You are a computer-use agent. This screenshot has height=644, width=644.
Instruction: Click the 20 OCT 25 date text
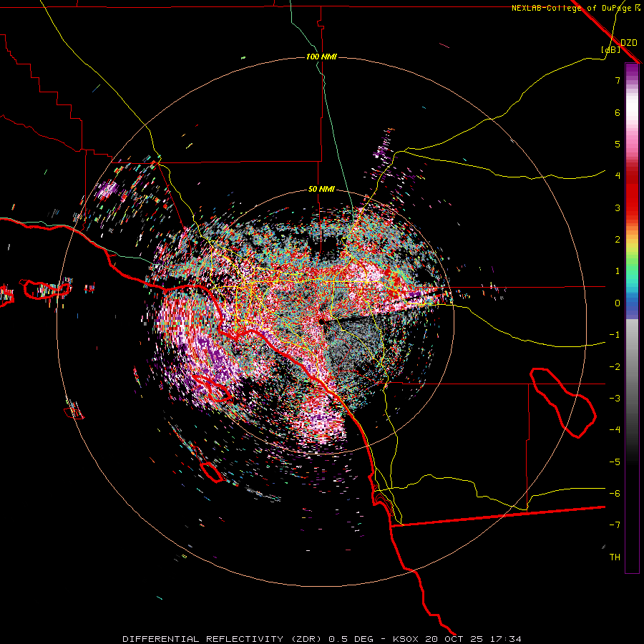[454, 639]
